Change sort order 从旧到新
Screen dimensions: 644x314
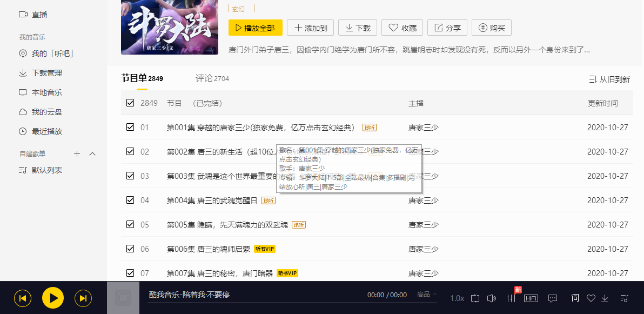pos(609,79)
